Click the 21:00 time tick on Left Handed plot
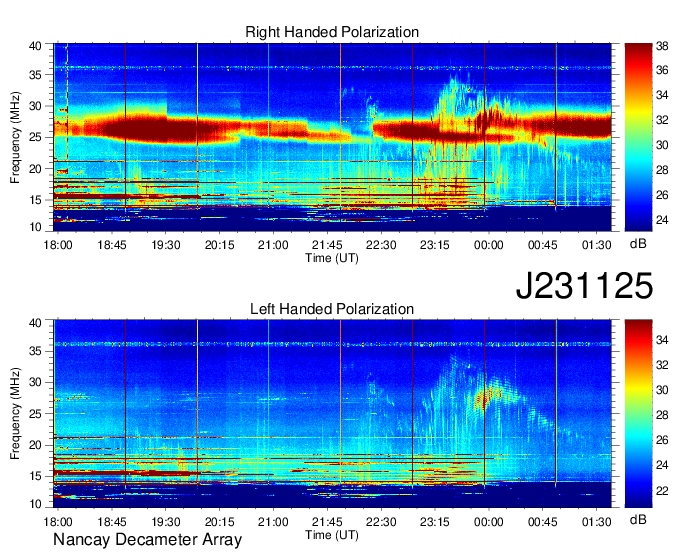 point(273,522)
